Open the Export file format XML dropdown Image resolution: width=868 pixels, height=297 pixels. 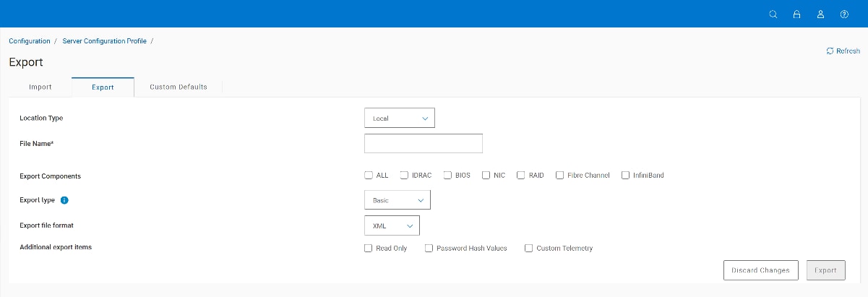392,226
